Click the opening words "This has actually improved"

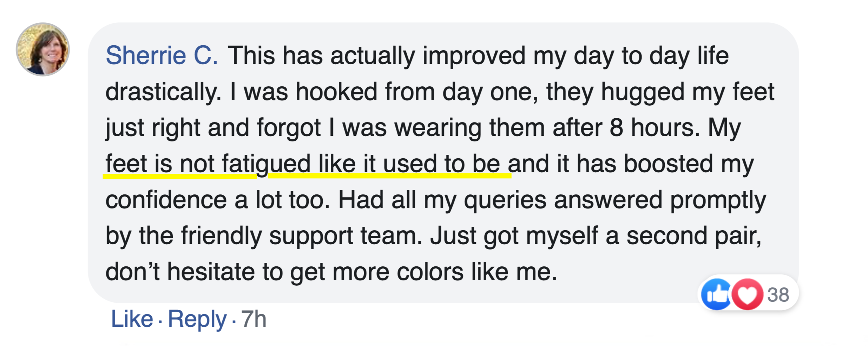coord(376,55)
